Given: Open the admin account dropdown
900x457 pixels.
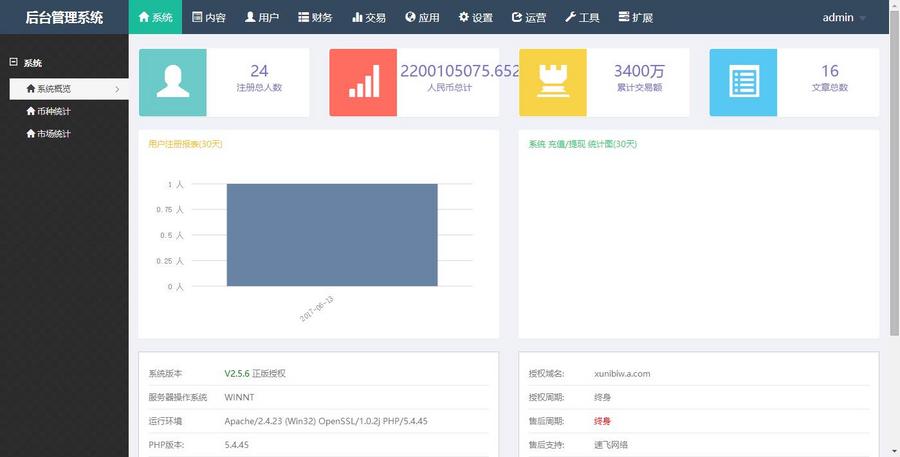Looking at the screenshot, I should pos(844,17).
